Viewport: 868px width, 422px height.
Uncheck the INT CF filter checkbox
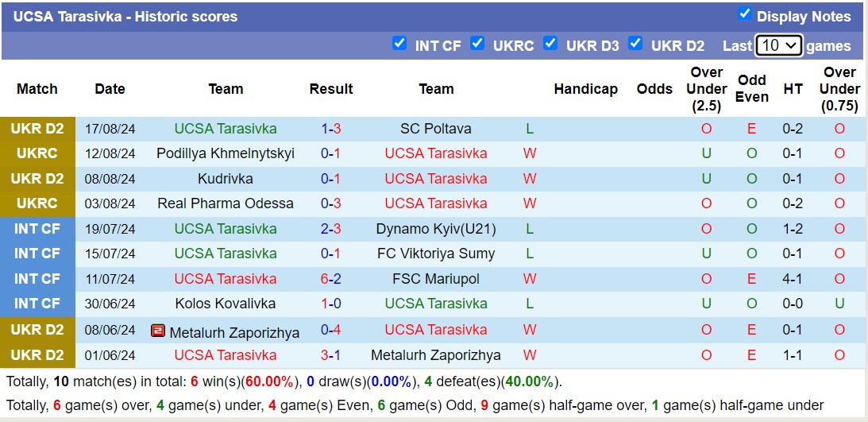(x=399, y=44)
